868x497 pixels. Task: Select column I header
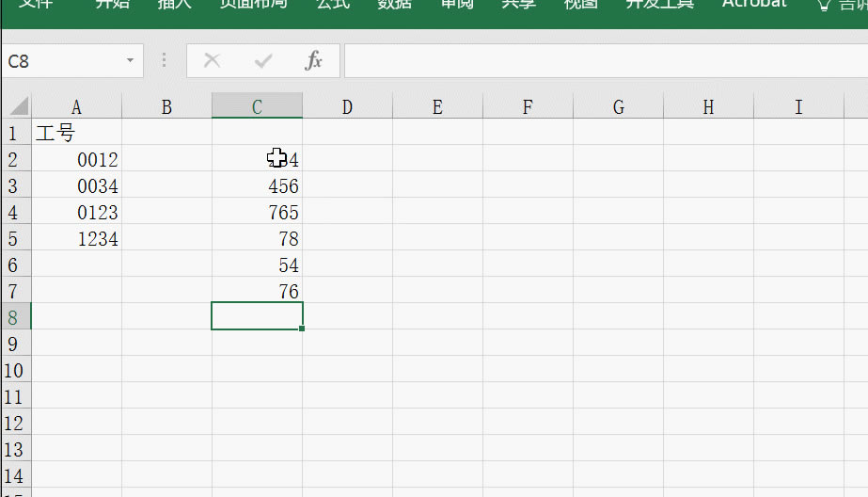798,106
